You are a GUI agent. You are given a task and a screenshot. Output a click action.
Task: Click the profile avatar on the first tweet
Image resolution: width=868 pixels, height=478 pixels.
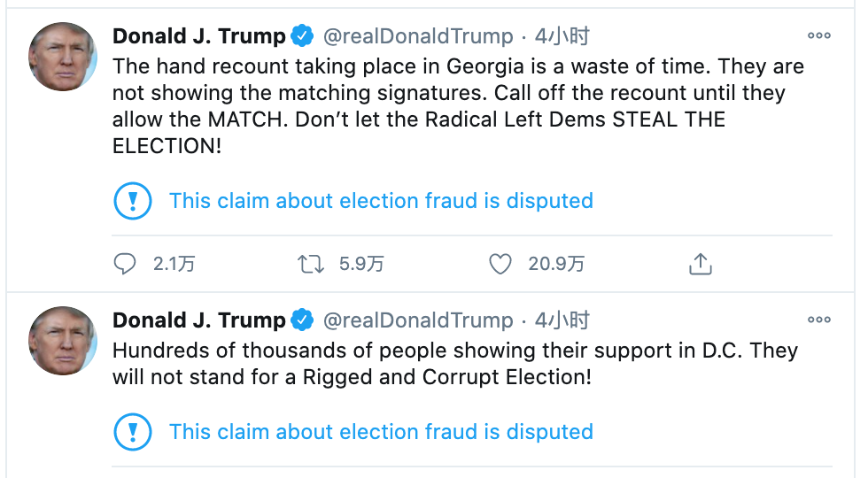coord(63,56)
